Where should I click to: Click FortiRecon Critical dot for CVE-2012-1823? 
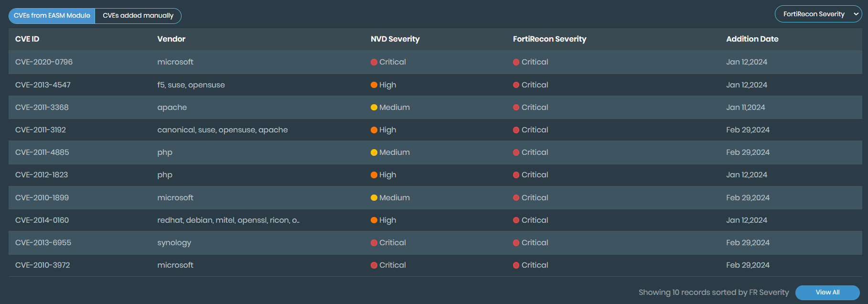pyautogui.click(x=516, y=175)
